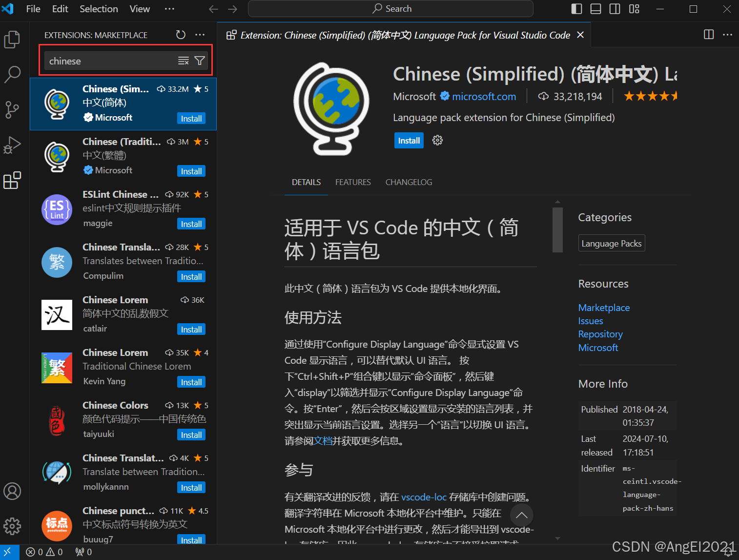
Task: Open Source Control view in activity bar
Action: point(12,110)
